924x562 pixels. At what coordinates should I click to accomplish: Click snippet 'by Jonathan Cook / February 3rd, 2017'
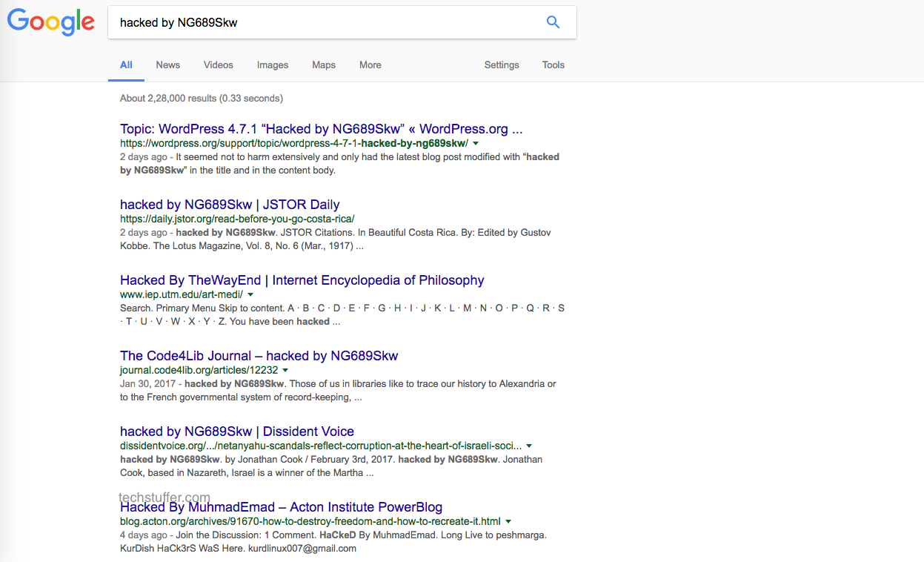[309, 460]
